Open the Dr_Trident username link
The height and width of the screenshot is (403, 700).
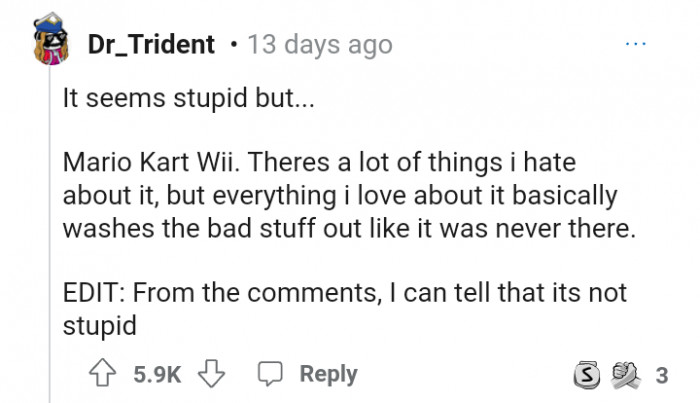point(151,44)
